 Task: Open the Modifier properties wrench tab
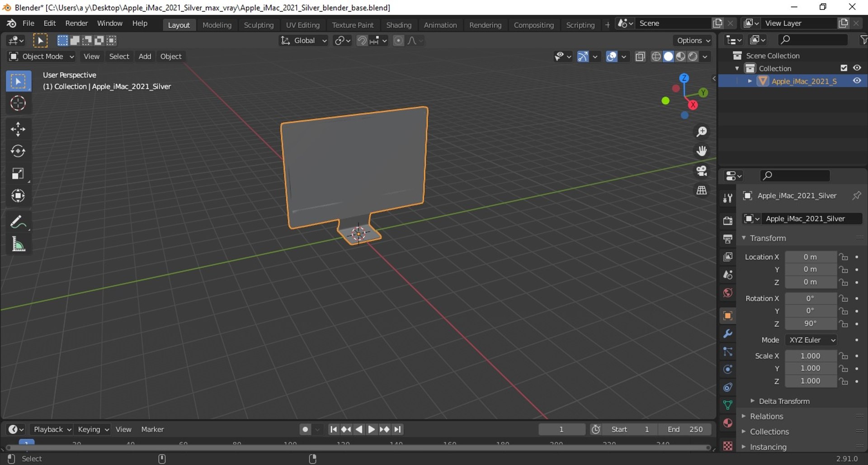tap(727, 334)
